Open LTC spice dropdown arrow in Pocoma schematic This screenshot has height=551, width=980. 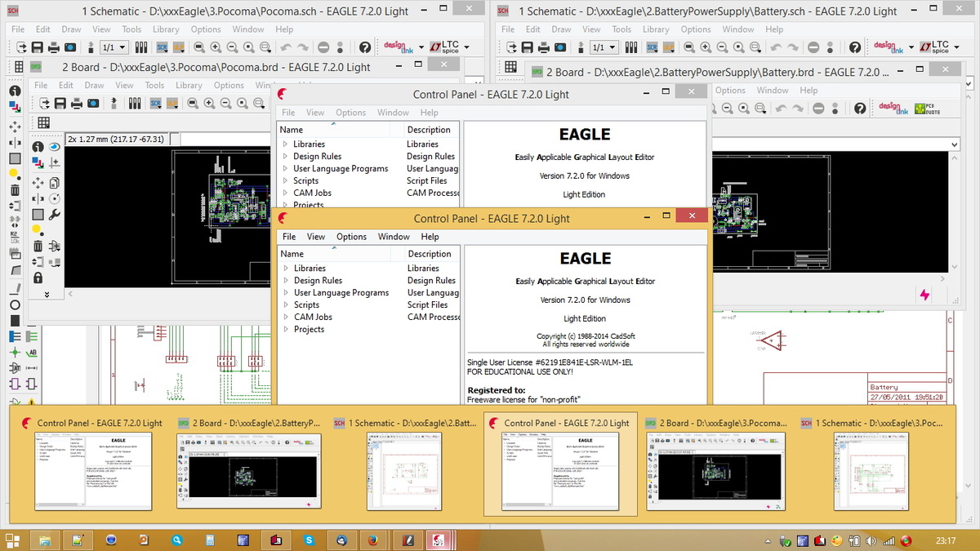(x=468, y=47)
